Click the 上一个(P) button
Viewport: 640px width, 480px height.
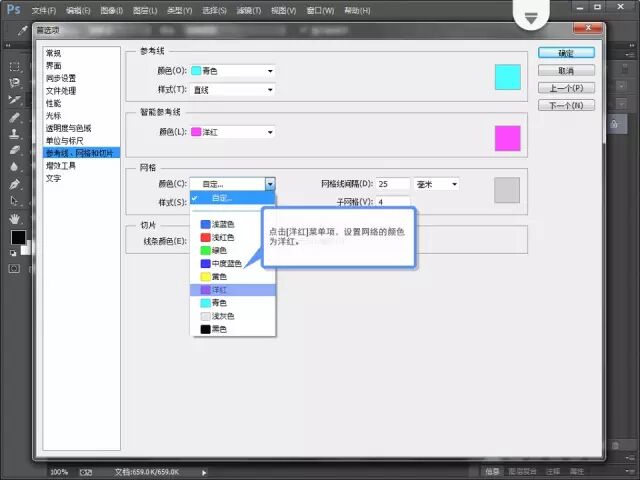(566, 88)
